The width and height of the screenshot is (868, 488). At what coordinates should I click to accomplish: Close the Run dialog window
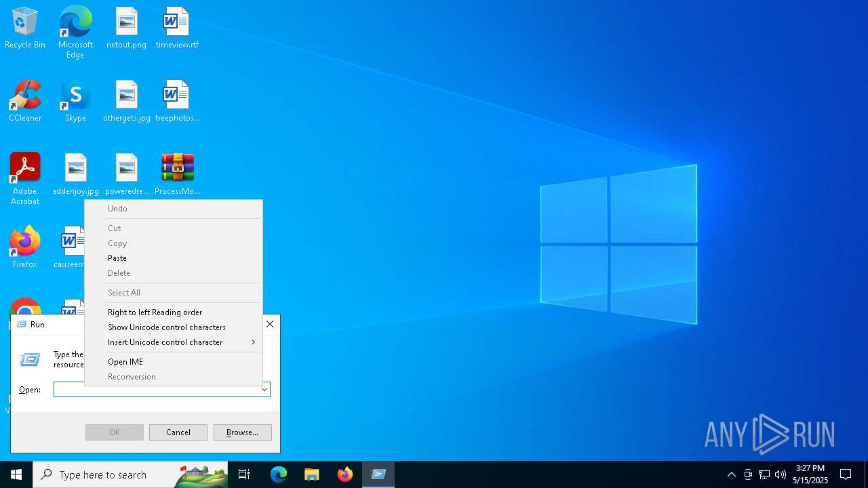point(270,324)
